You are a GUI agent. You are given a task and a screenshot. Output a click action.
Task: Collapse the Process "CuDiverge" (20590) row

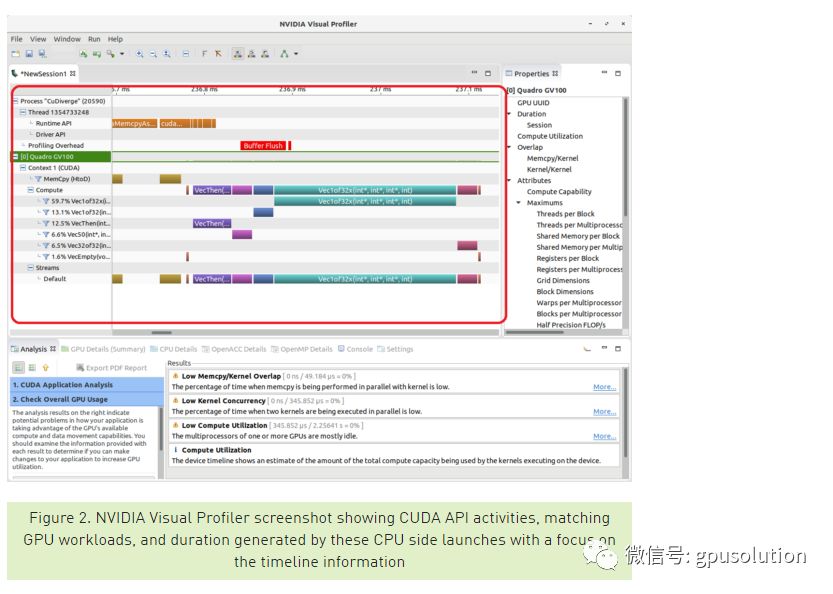[15, 101]
